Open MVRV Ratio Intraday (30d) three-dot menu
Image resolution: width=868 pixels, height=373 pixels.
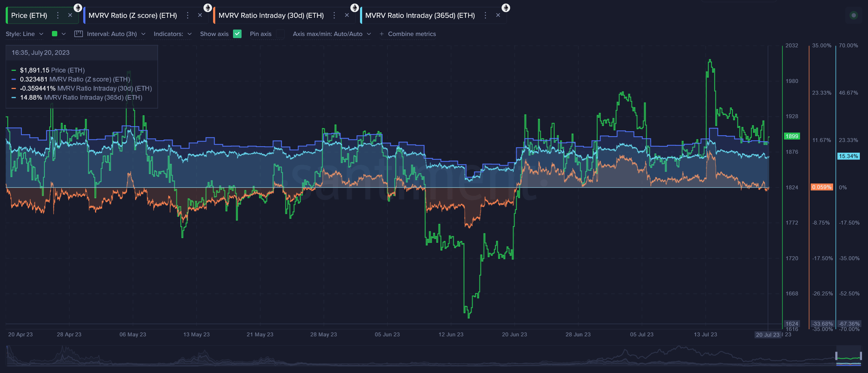coord(334,15)
